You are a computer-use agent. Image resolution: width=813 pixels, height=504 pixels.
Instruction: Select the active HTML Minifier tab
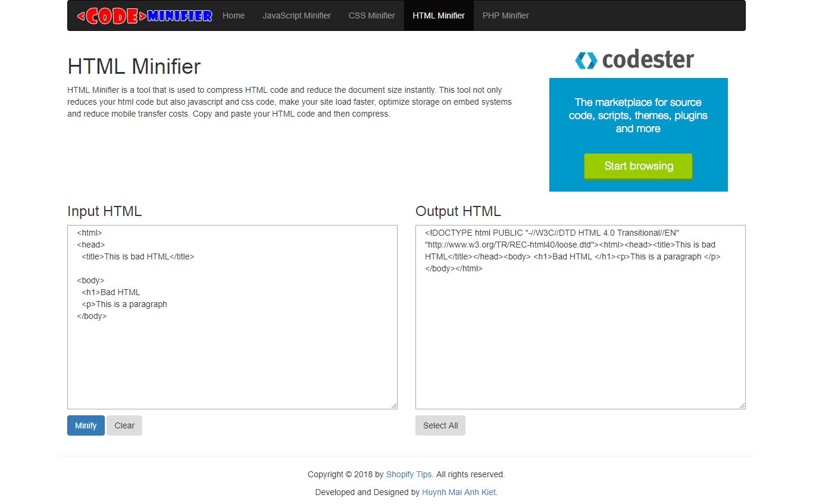[x=439, y=15]
